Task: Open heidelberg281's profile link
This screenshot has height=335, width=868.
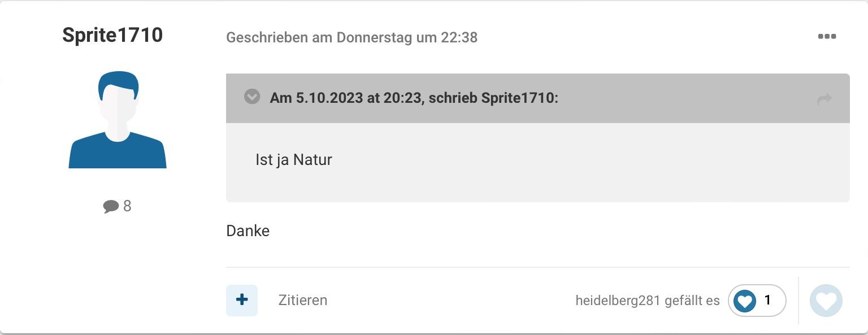Action: coord(618,301)
